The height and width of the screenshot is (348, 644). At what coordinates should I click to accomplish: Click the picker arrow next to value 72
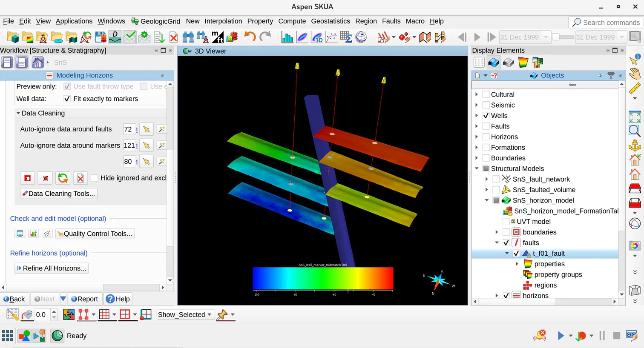147,129
